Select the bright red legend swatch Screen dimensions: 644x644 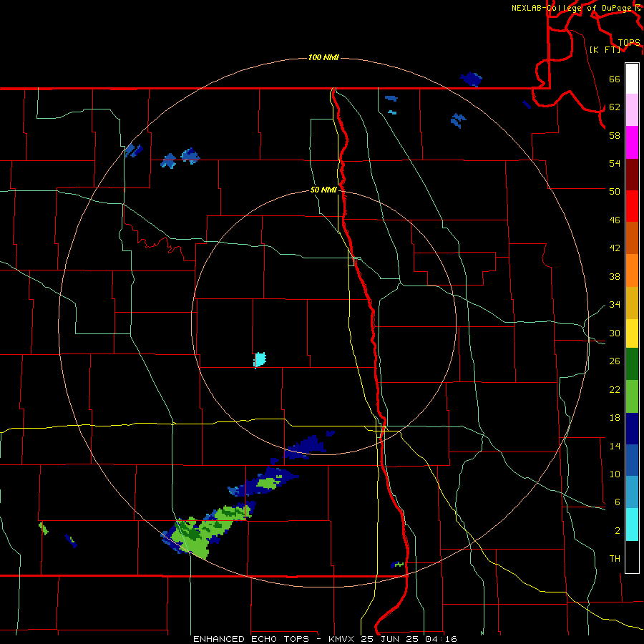(632, 206)
